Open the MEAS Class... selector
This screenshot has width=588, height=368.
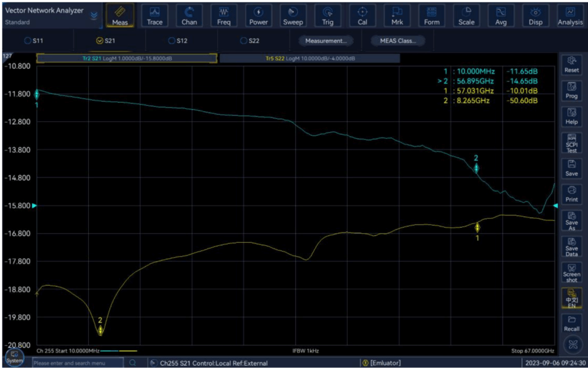(x=397, y=41)
